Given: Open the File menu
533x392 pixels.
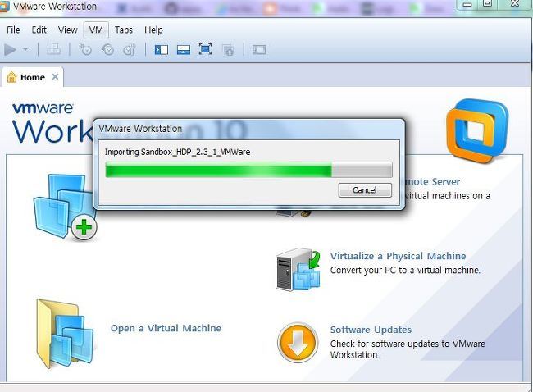Looking at the screenshot, I should 13,30.
